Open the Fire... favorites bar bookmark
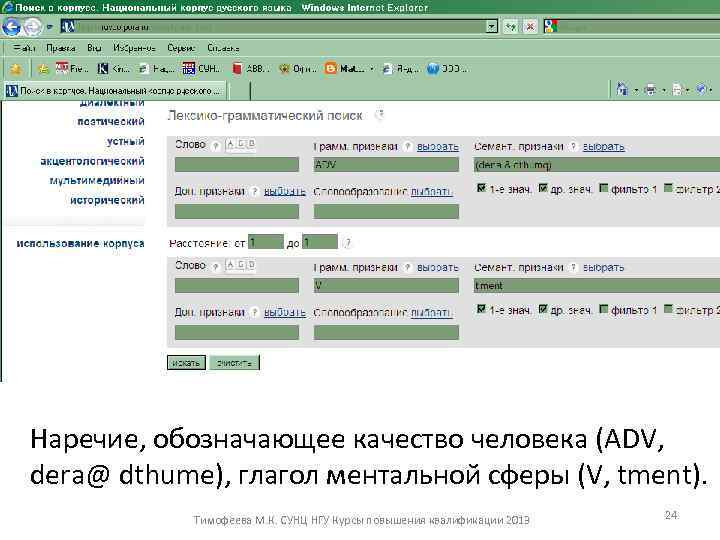Image resolution: width=720 pixels, height=540 pixels. click(72, 69)
